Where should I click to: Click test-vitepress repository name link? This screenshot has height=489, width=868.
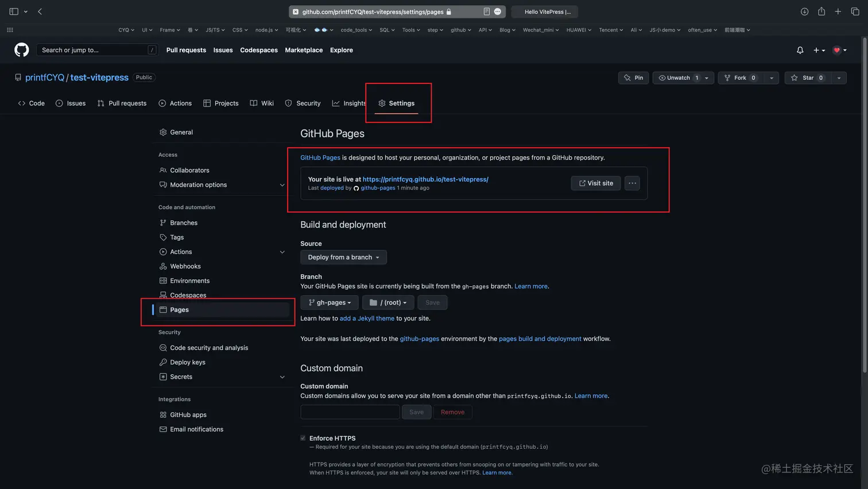(x=99, y=78)
